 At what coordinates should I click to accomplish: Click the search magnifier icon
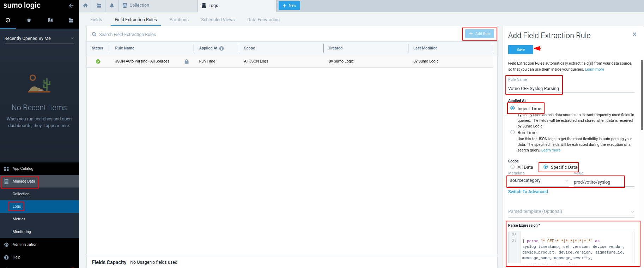point(94,35)
